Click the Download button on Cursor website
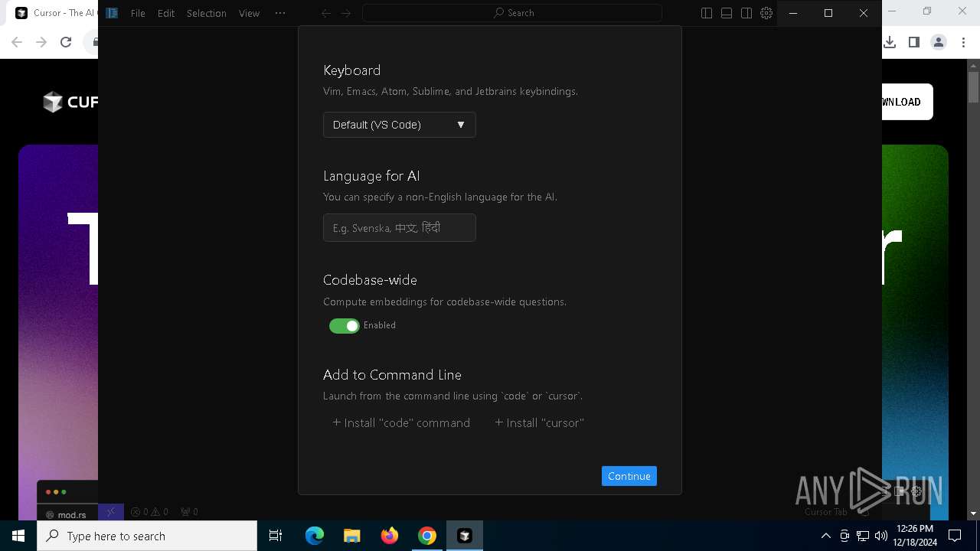 [907, 102]
